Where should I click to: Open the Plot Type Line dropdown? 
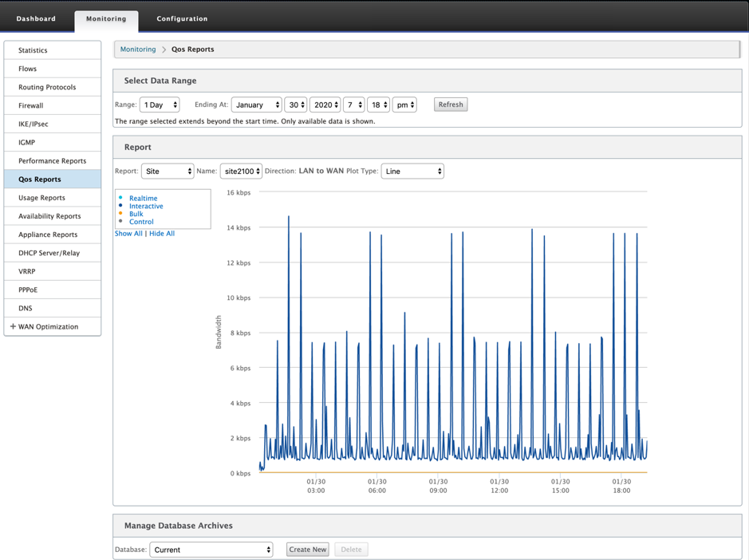(412, 171)
